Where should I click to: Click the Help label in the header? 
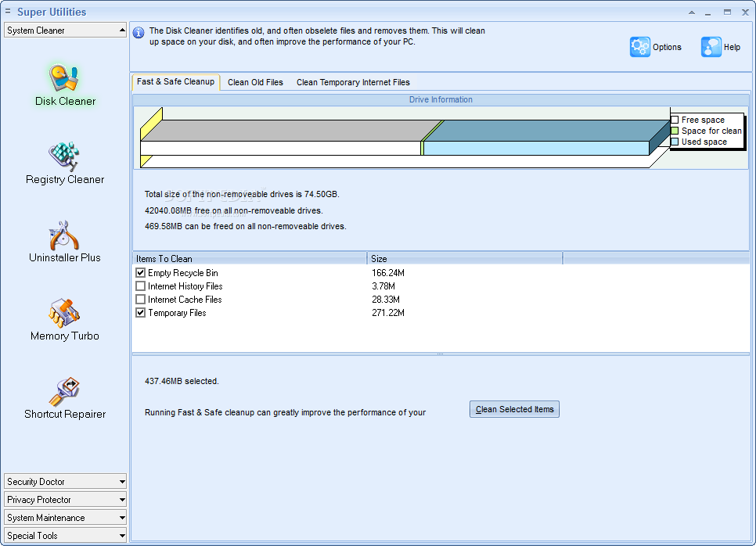point(732,47)
